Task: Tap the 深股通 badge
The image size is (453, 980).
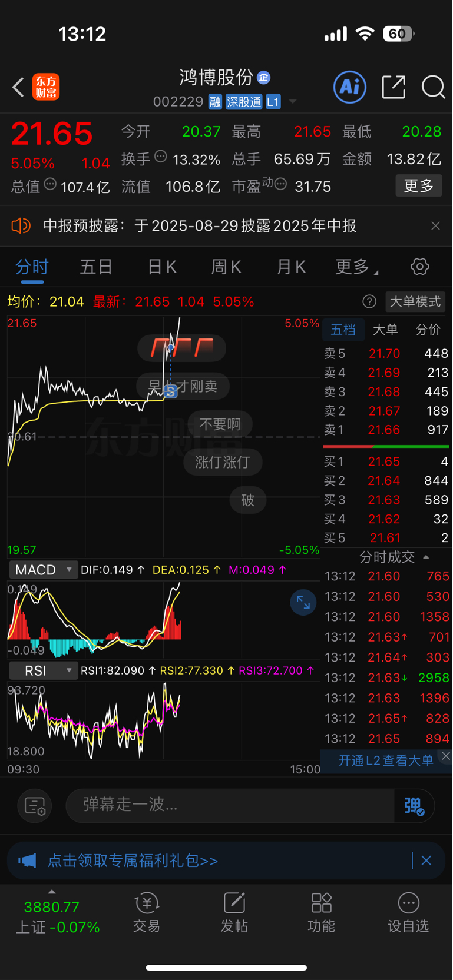Action: (244, 102)
